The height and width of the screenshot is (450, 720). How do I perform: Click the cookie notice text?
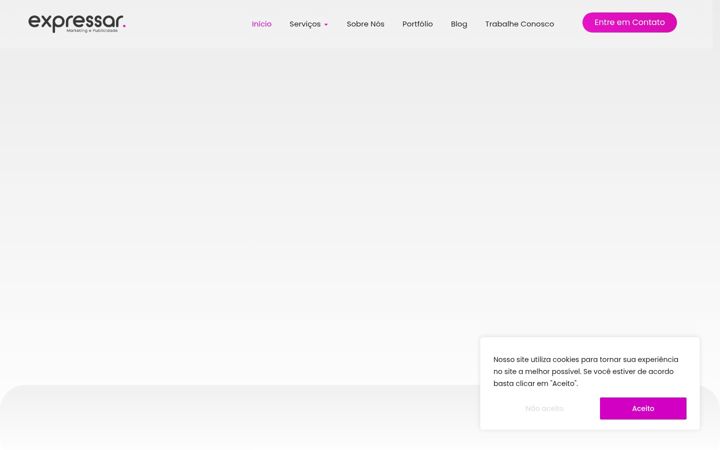click(585, 371)
